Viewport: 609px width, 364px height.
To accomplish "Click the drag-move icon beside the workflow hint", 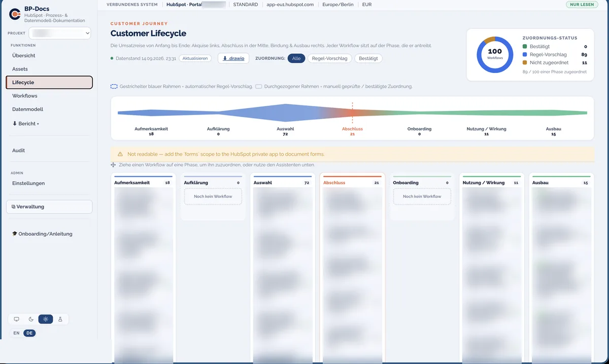I will click(x=113, y=165).
